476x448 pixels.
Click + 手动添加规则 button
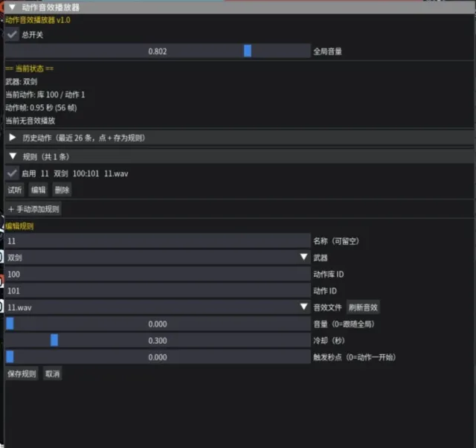click(x=33, y=209)
